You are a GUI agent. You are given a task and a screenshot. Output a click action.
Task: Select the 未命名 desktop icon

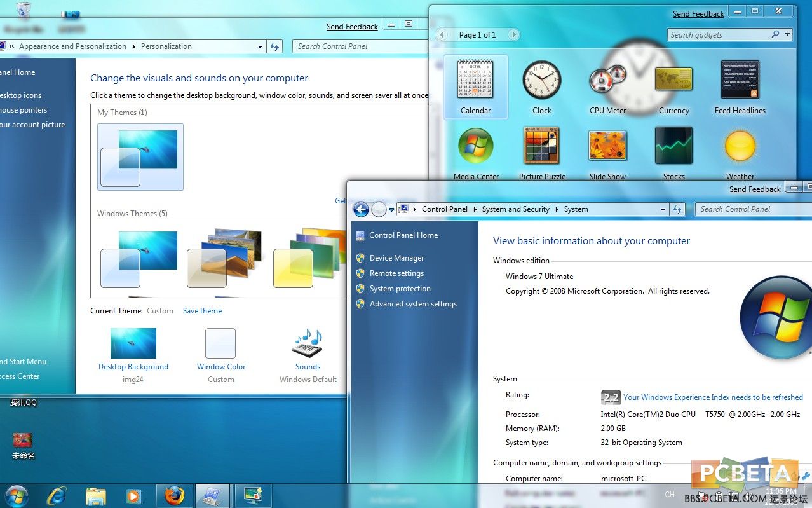(x=24, y=445)
